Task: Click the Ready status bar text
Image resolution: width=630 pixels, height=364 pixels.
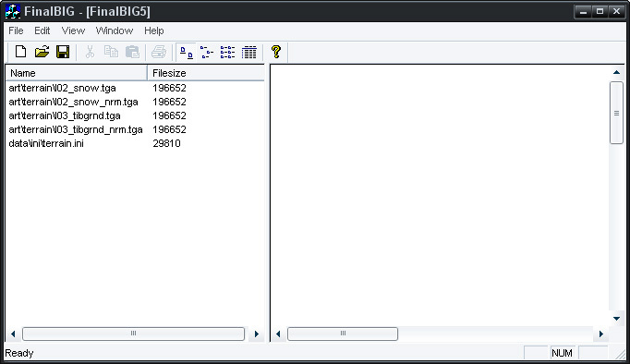Action: click(x=18, y=353)
